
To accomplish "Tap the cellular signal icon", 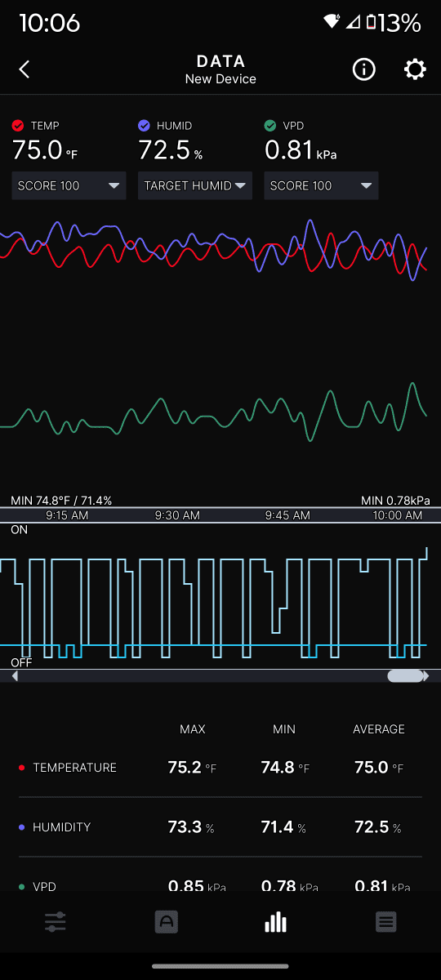I will click(353, 22).
